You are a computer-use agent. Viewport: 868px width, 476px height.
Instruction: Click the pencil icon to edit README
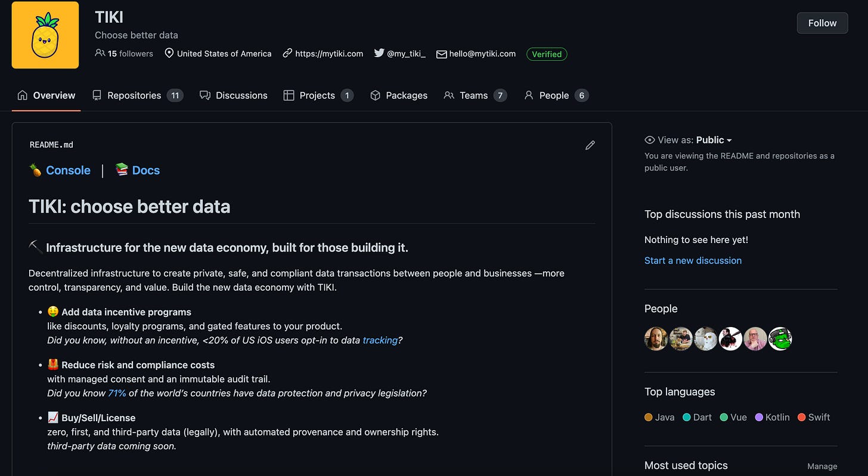[x=590, y=145]
